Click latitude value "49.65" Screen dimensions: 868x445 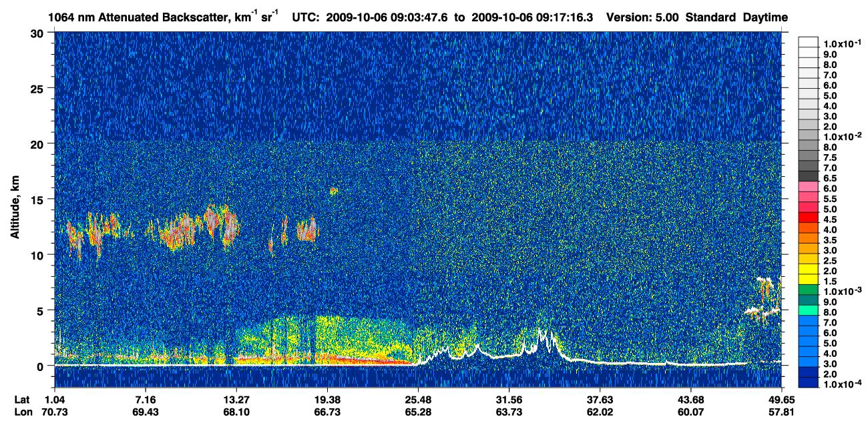click(x=781, y=400)
